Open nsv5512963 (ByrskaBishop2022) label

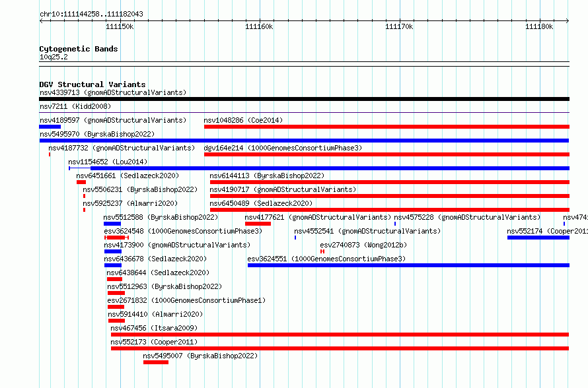click(x=165, y=286)
